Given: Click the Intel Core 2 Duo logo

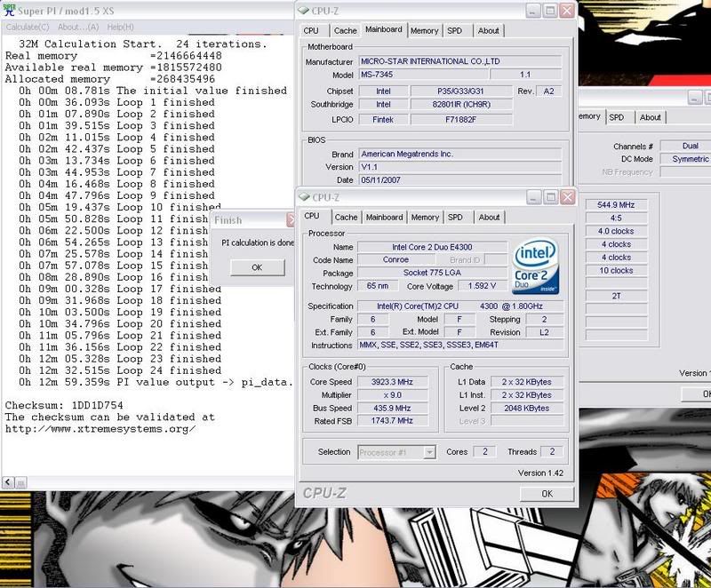Looking at the screenshot, I should (x=536, y=266).
